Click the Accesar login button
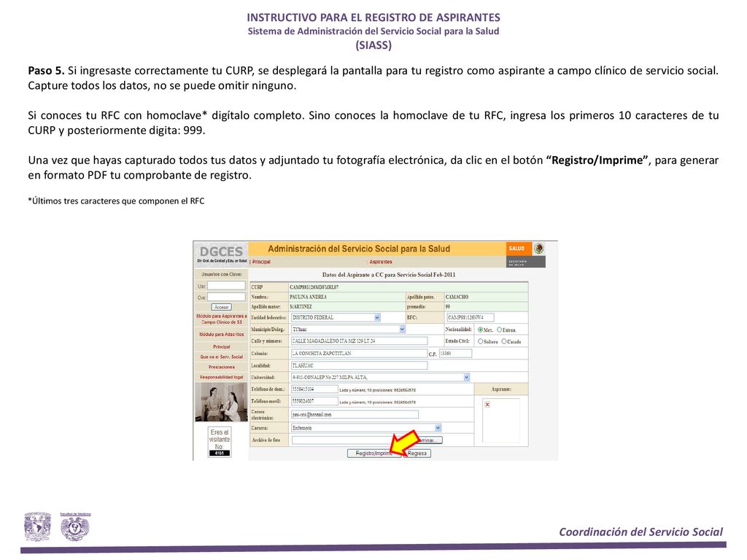This screenshot has width=747, height=560. coord(221,307)
